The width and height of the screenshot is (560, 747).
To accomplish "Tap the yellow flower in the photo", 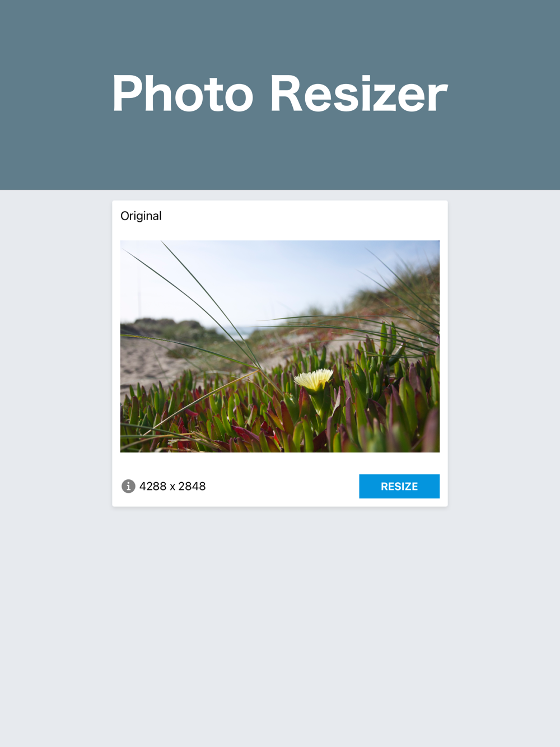I will click(314, 379).
